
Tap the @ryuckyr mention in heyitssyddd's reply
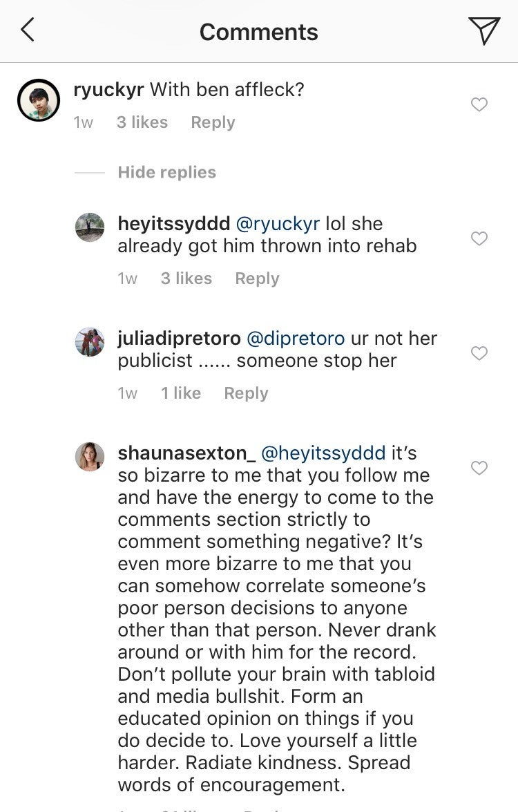(x=277, y=224)
